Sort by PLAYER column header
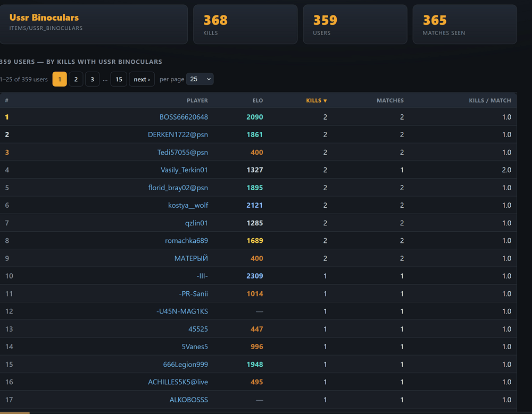This screenshot has width=532, height=414. click(197, 100)
